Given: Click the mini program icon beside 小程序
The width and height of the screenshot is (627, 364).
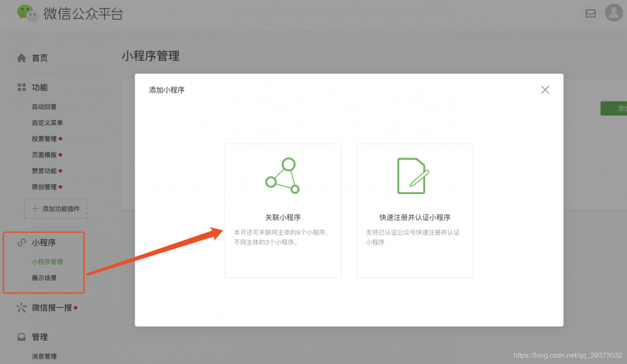Looking at the screenshot, I should coord(22,243).
